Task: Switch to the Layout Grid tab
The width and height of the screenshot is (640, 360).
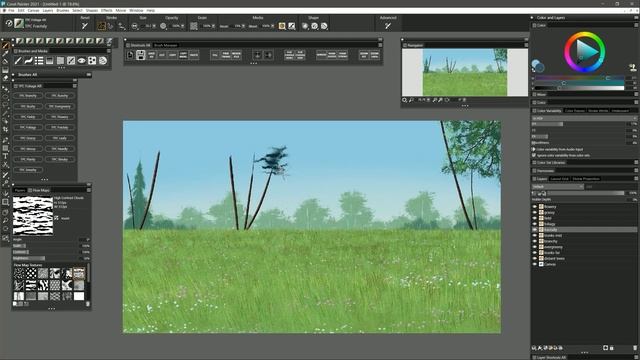Action: tap(559, 179)
